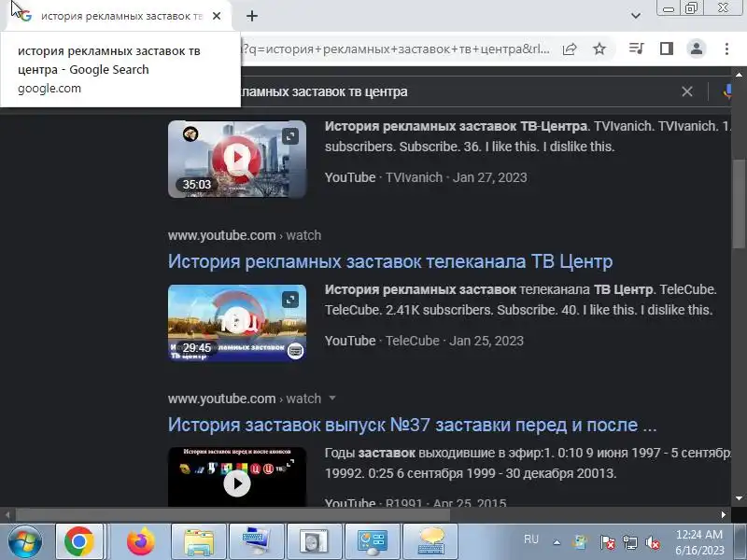Viewport: 747px width, 560px height.
Task: Click the RU language indicator
Action: pos(530,539)
